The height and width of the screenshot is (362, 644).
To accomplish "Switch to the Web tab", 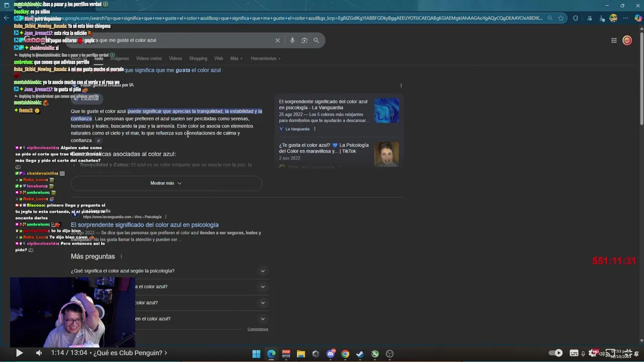I will pyautogui.click(x=218, y=58).
